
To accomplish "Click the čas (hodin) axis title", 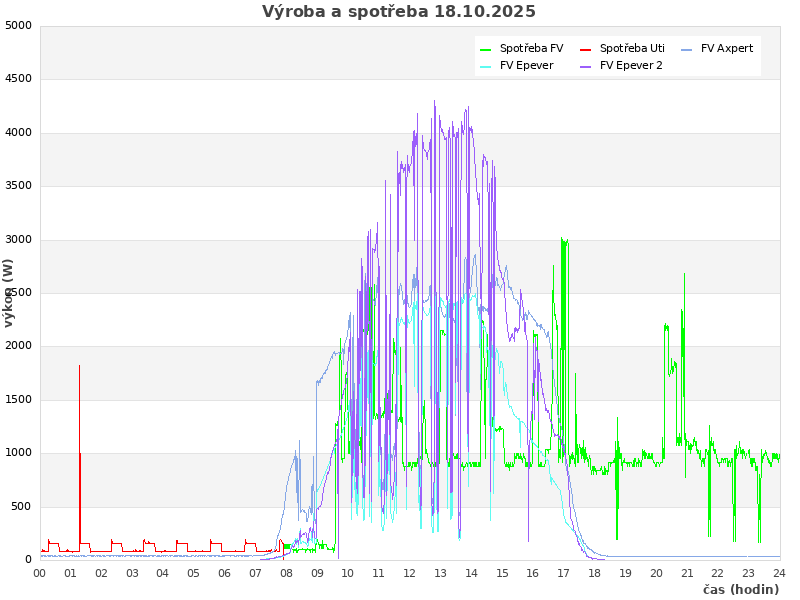I will pyautogui.click(x=740, y=589).
